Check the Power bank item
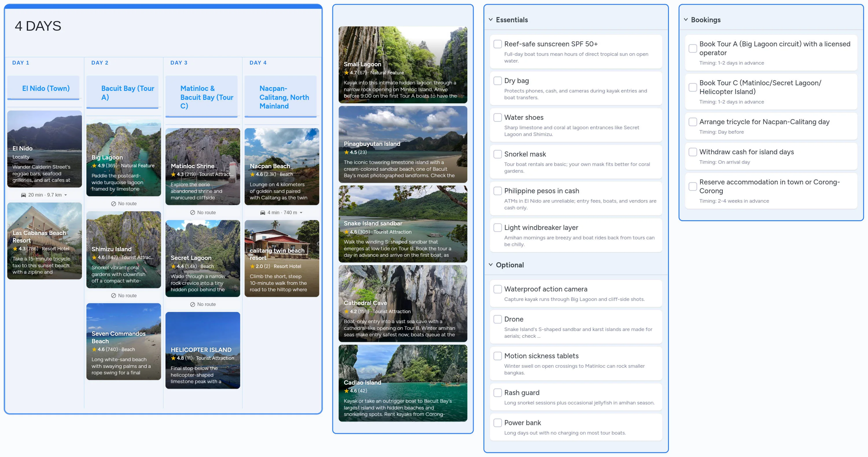This screenshot has width=868, height=457. click(x=498, y=423)
